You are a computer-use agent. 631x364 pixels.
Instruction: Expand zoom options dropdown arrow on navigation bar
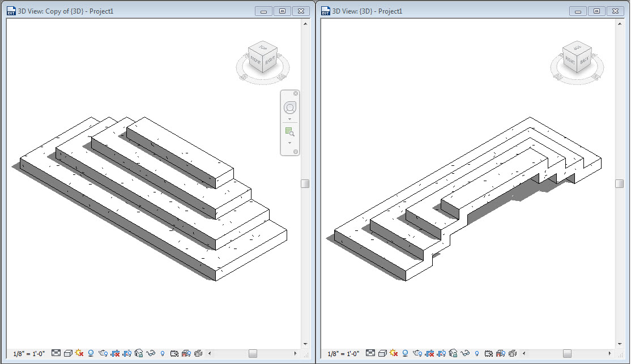pyautogui.click(x=290, y=143)
